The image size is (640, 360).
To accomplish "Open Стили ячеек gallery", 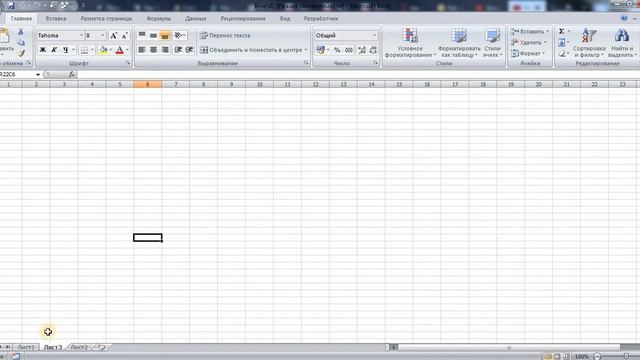I will pyautogui.click(x=493, y=43).
